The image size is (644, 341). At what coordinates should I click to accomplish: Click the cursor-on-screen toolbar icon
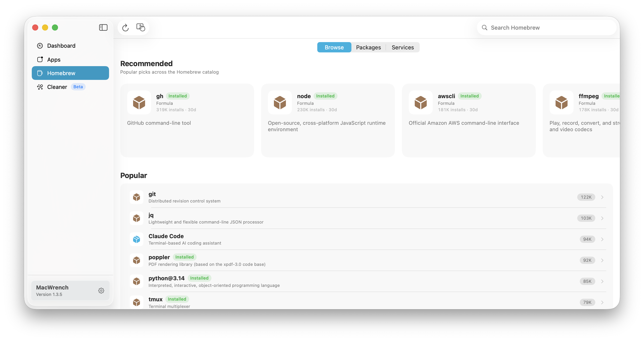click(141, 27)
